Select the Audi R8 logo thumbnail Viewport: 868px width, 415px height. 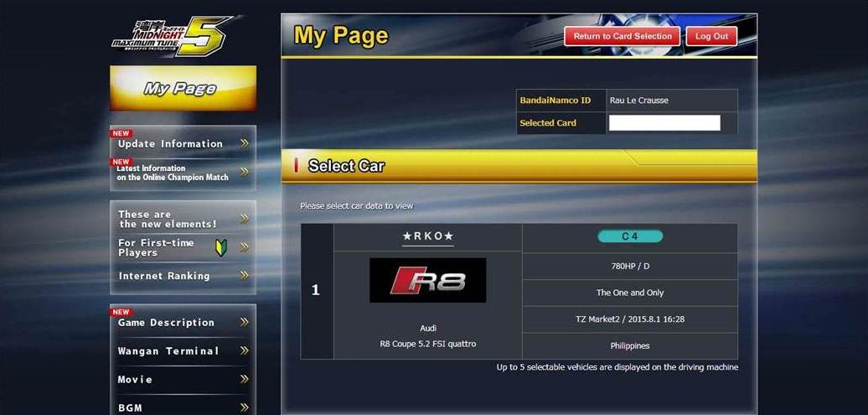click(x=428, y=280)
